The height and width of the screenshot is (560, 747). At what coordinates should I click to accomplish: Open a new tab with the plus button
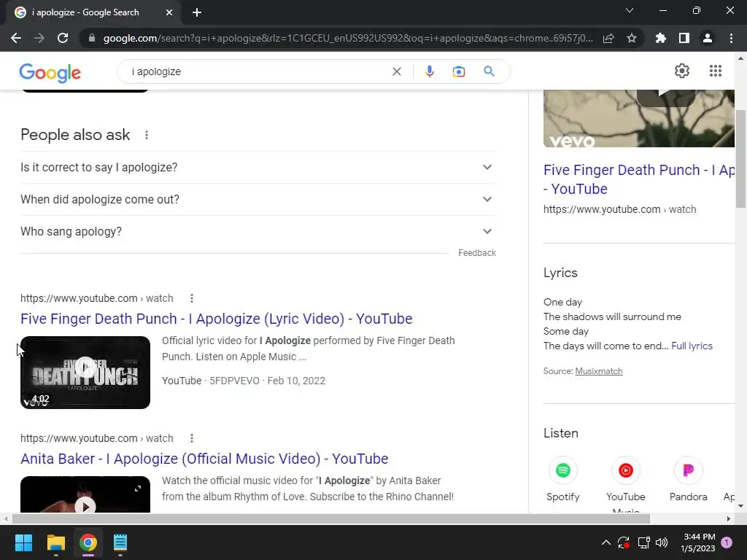tap(197, 12)
